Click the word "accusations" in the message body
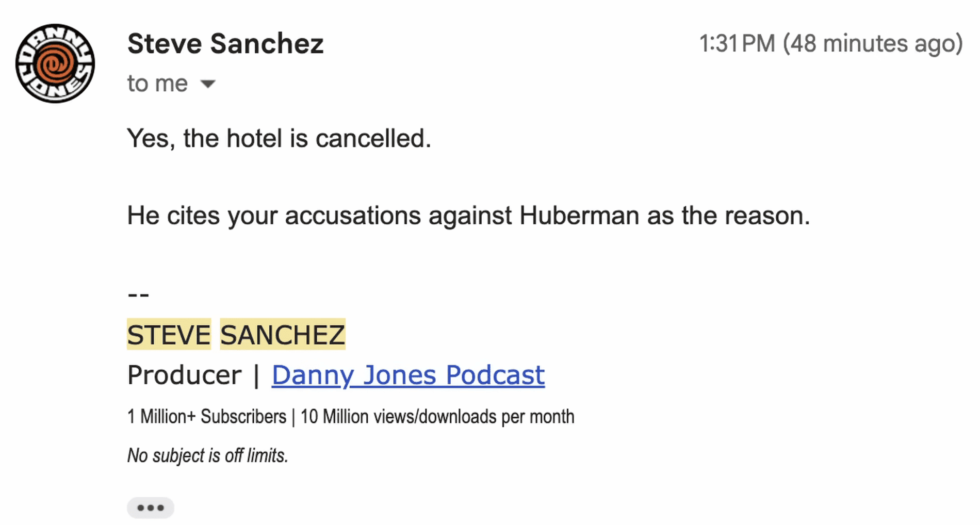This screenshot has width=980, height=525. coord(353,216)
